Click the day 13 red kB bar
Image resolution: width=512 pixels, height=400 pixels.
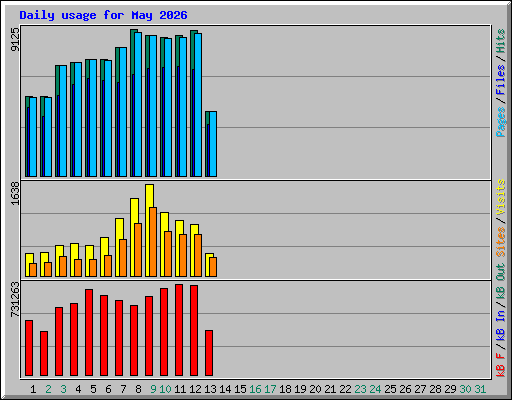[x=209, y=353]
